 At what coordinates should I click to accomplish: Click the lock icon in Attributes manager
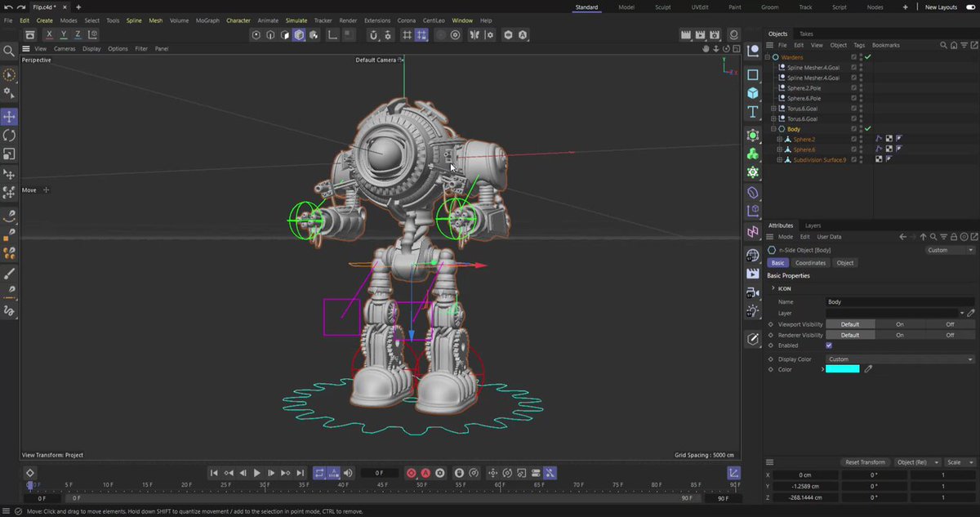(954, 237)
